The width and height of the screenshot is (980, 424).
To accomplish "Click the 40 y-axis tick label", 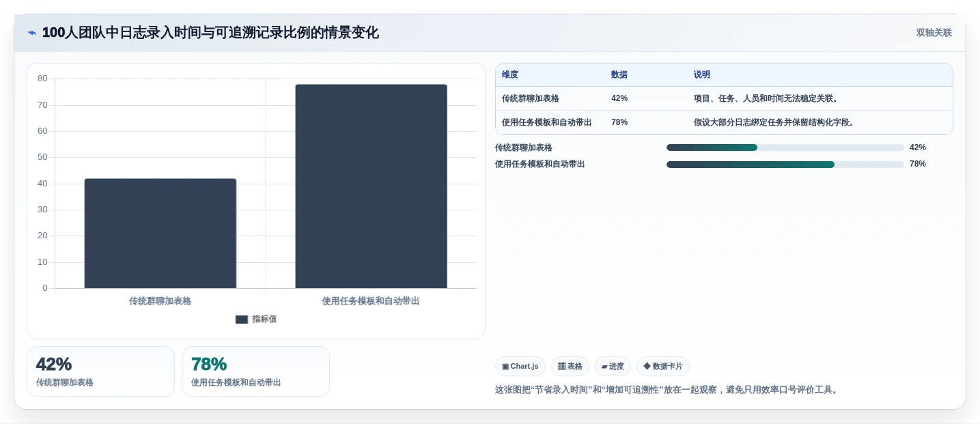I will click(x=42, y=184).
